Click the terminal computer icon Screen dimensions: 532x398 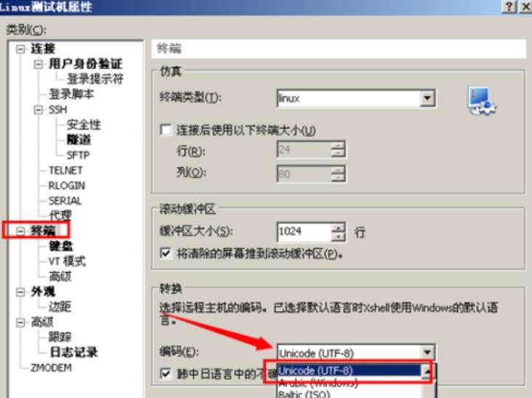pos(482,101)
